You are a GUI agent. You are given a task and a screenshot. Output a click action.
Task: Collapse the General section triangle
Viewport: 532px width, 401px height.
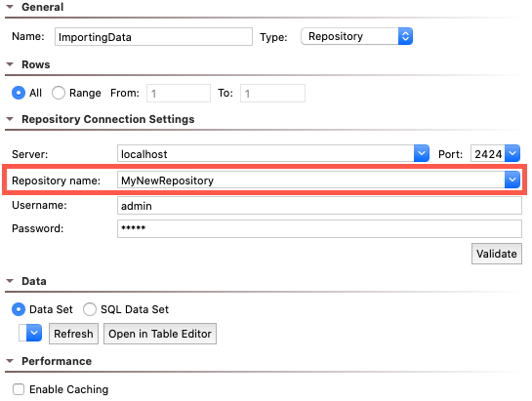point(10,7)
